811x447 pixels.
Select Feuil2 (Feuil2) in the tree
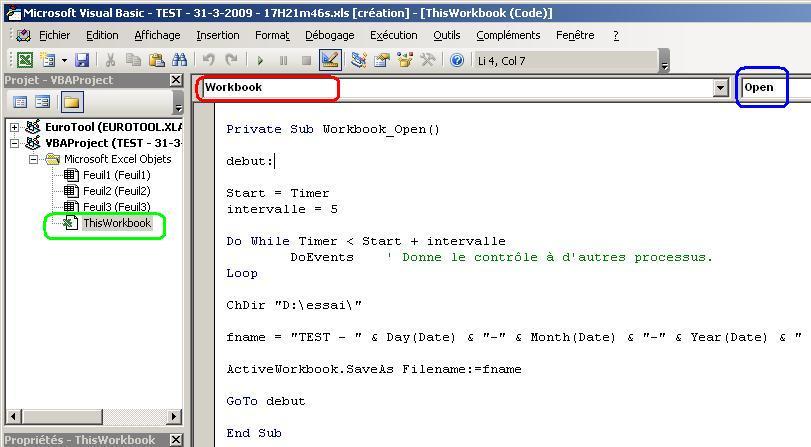point(116,191)
